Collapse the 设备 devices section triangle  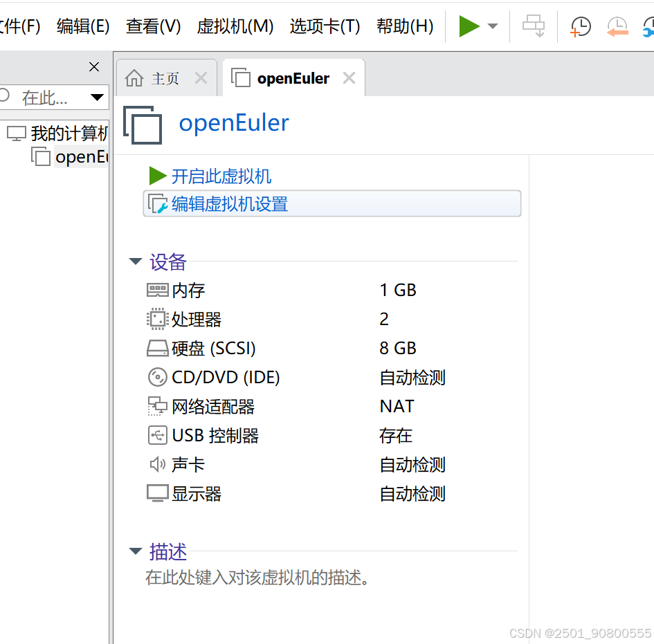coord(136,261)
